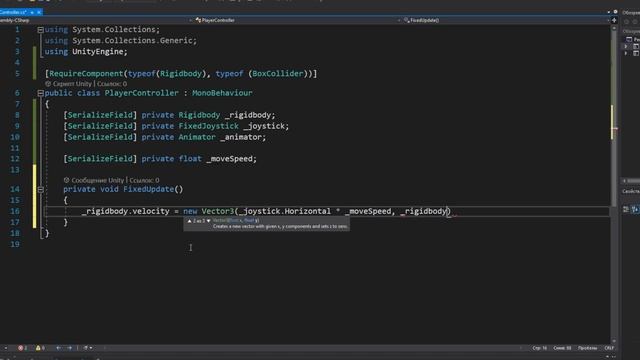Screen dimensions: 640x360
Task: Show previous Vector3 overload in tooltip
Action: coord(189,221)
